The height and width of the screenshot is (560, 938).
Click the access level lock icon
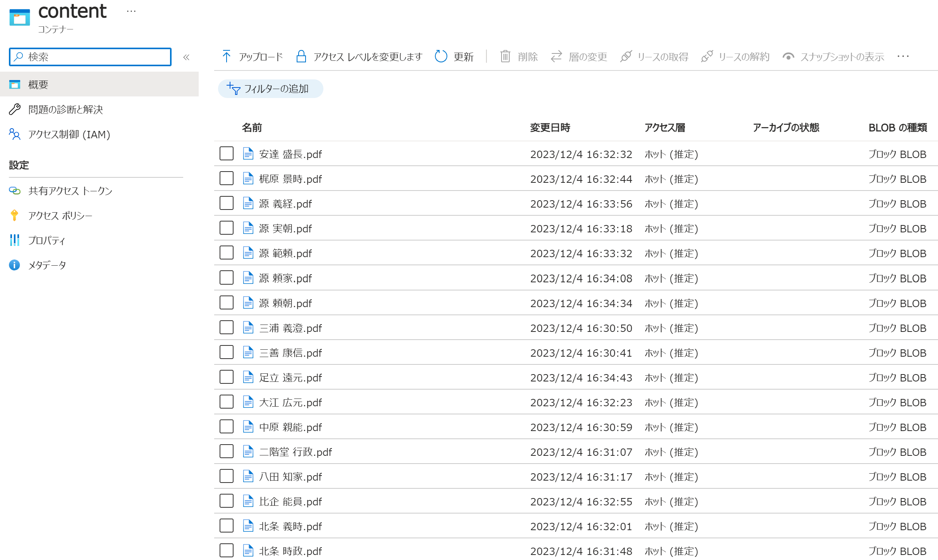point(301,57)
